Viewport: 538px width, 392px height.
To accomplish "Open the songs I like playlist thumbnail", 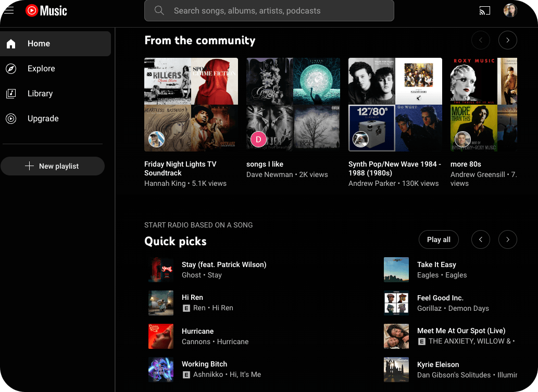I will pyautogui.click(x=293, y=105).
